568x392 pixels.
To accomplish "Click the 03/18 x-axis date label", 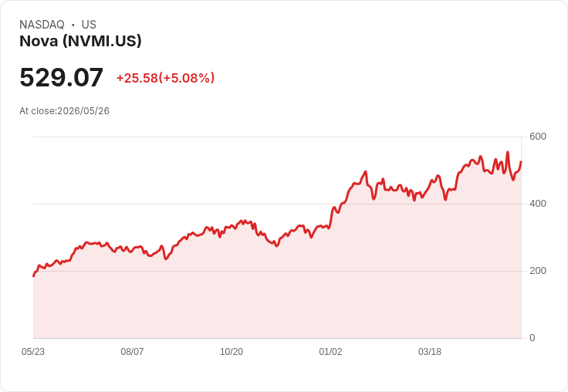I will pyautogui.click(x=430, y=351).
